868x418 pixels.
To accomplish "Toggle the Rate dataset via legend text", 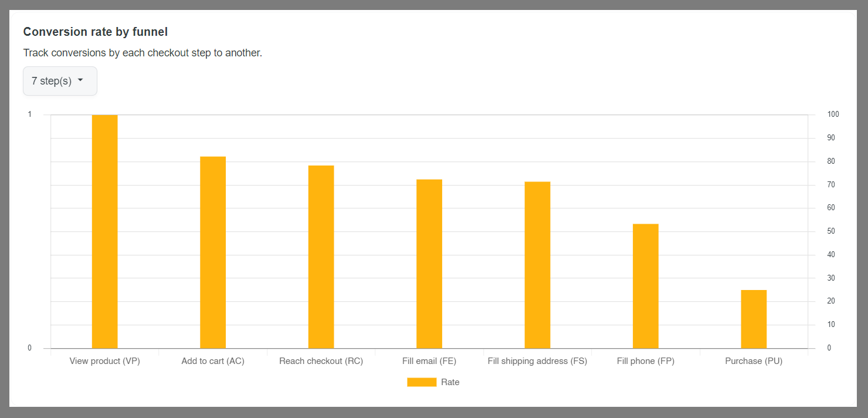I will tap(450, 382).
